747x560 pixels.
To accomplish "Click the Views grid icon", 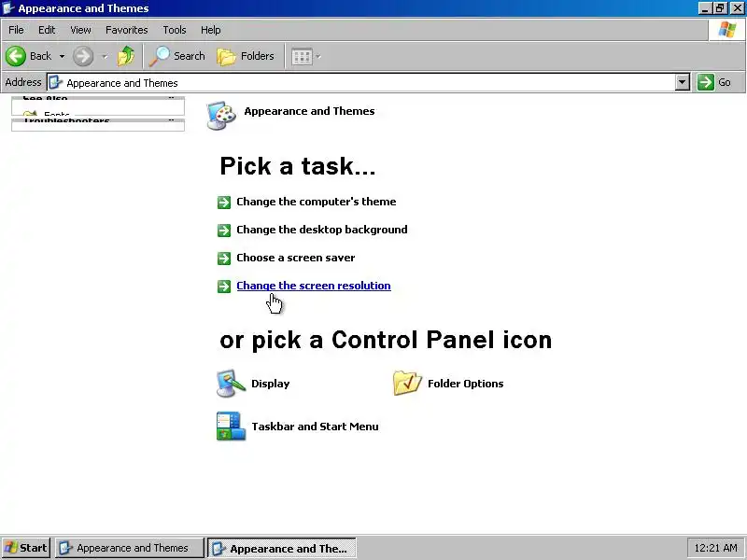I will 302,57.
